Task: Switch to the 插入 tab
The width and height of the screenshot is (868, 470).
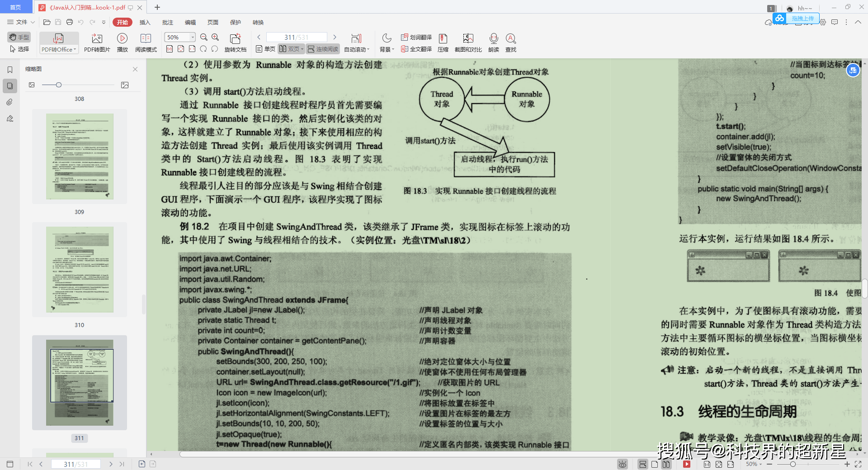Action: 145,22
